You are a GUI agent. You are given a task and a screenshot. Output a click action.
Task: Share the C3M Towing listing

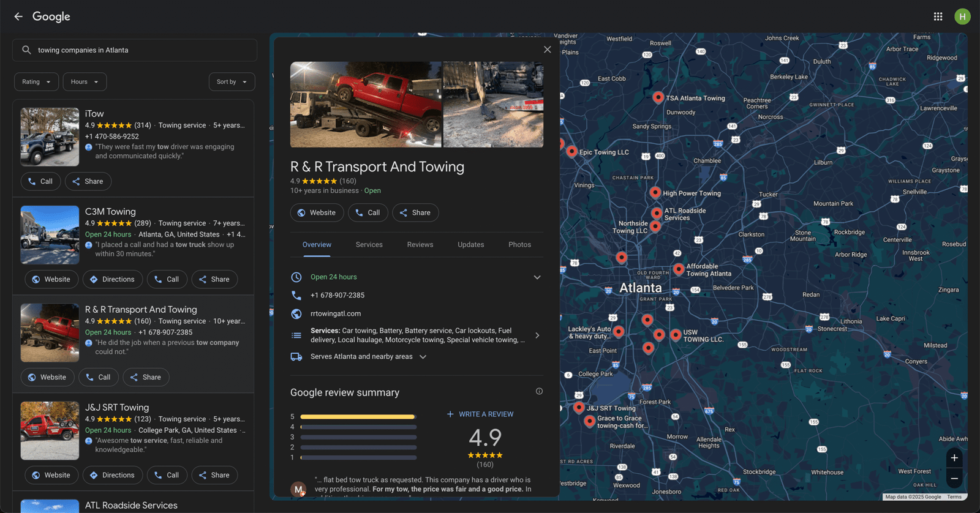214,279
